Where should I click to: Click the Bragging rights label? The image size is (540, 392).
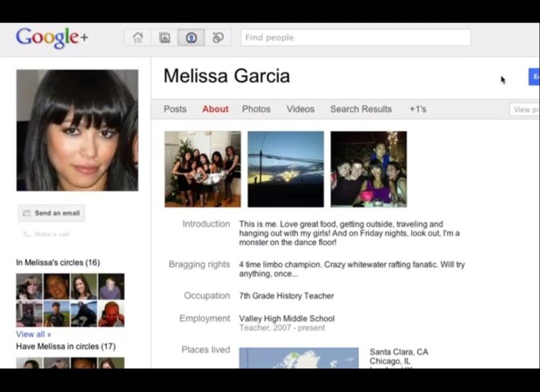[199, 265]
